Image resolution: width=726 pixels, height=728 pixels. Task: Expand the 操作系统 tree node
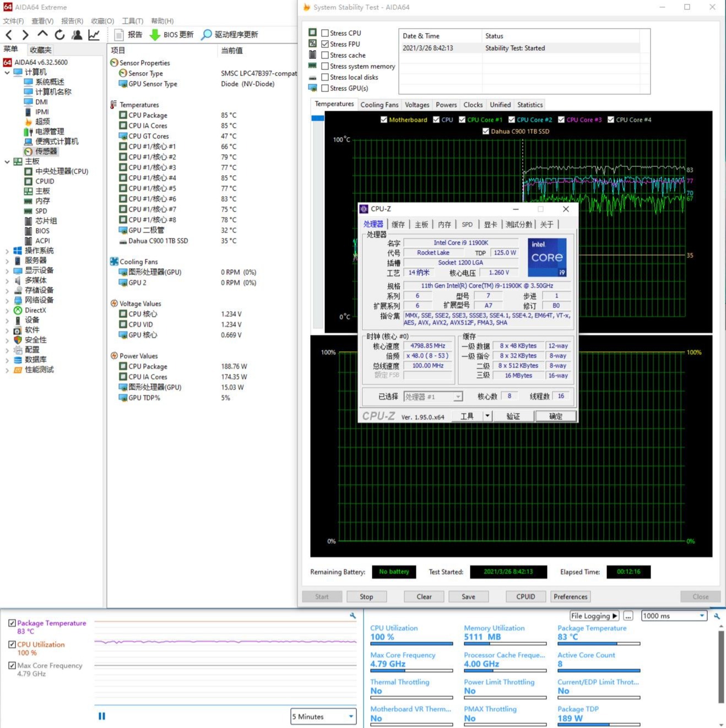(7, 251)
